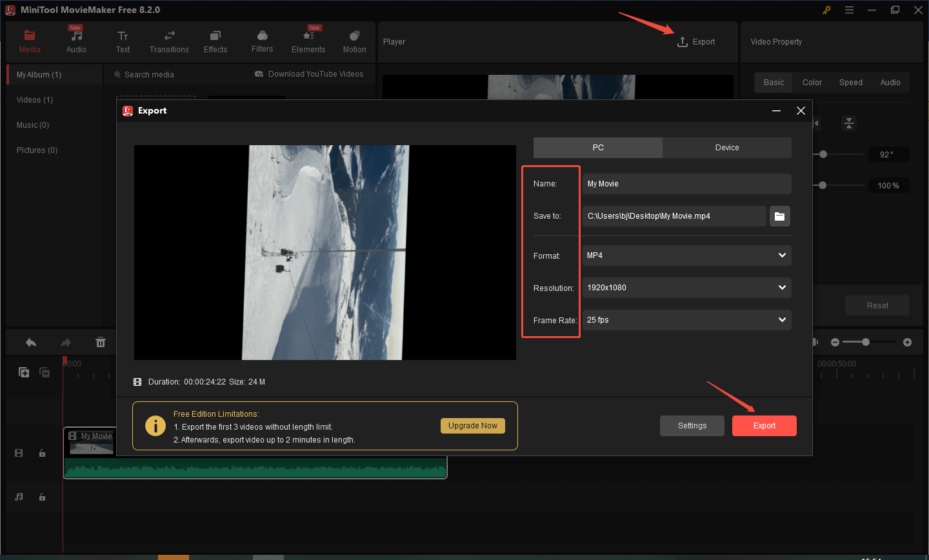This screenshot has width=929, height=560.
Task: Switch to Basic tab in Video Property
Action: coord(774,83)
